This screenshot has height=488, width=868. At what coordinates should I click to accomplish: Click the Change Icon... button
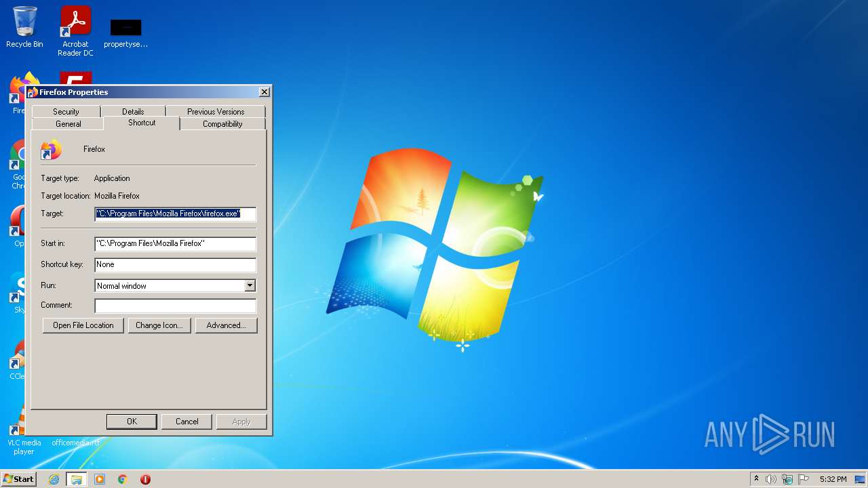159,325
